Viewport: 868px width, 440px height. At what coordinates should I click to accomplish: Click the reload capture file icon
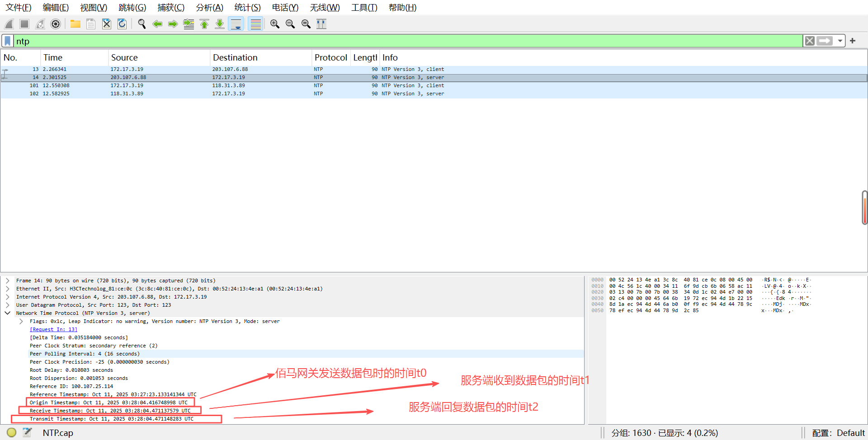122,24
